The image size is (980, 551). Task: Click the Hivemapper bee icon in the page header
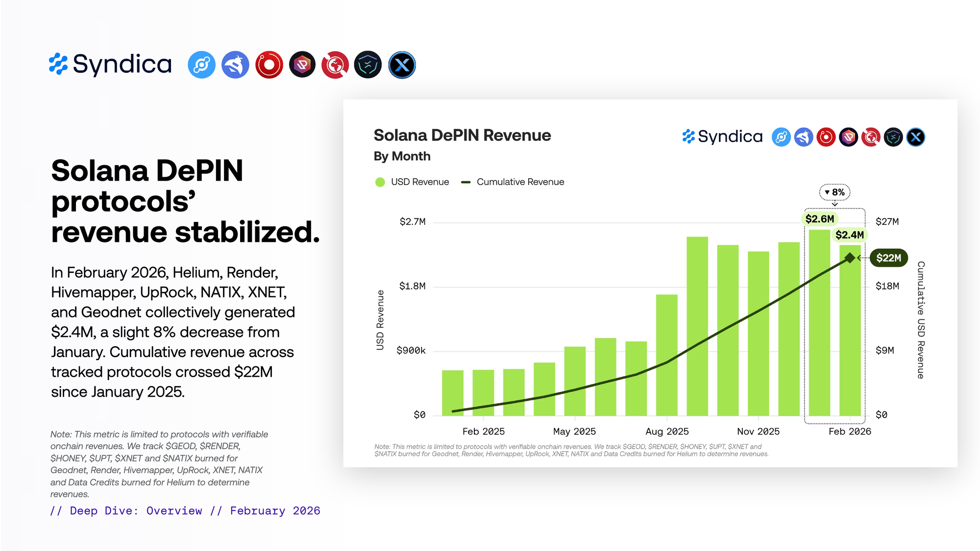click(x=235, y=65)
